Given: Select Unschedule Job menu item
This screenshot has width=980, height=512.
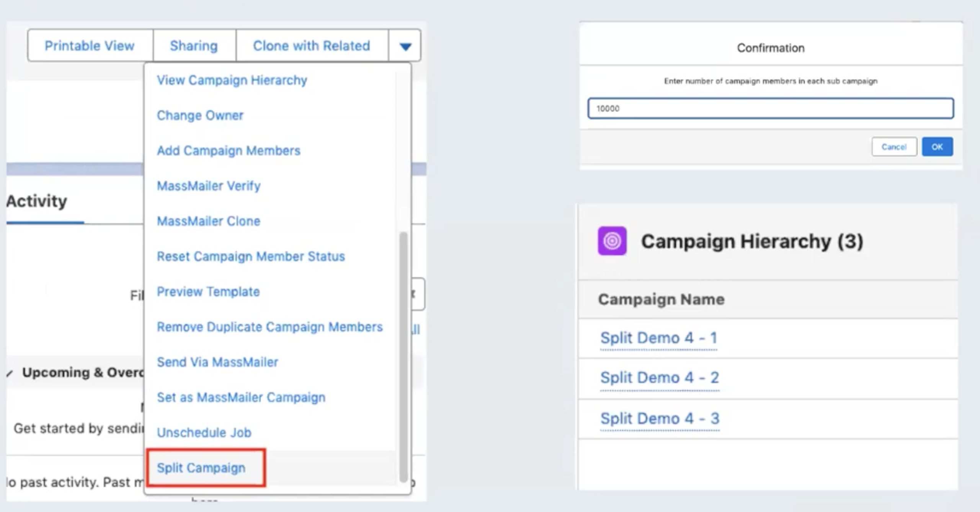Looking at the screenshot, I should 204,432.
